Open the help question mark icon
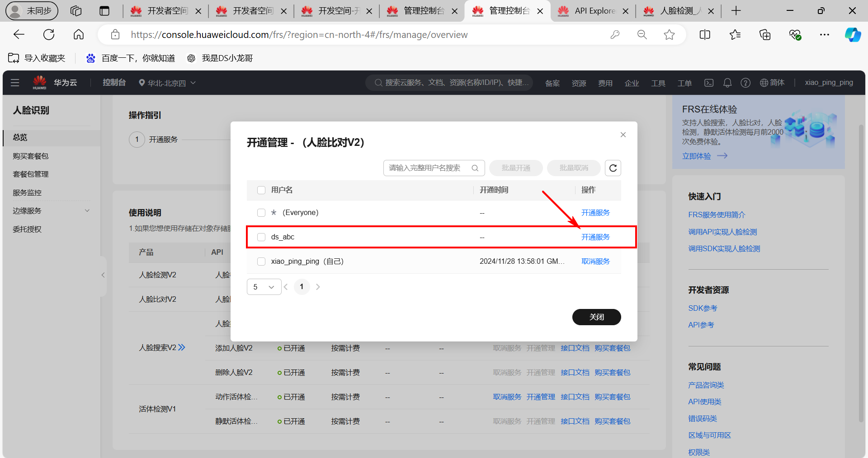 click(x=745, y=83)
